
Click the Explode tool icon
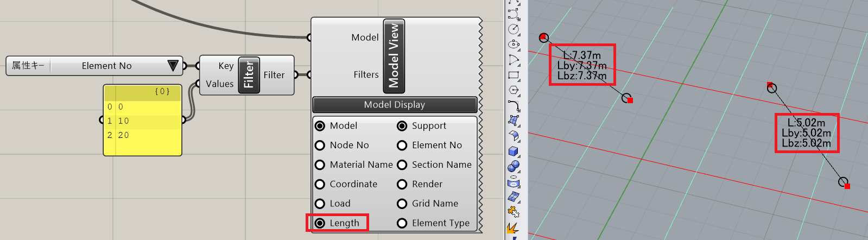click(x=512, y=228)
